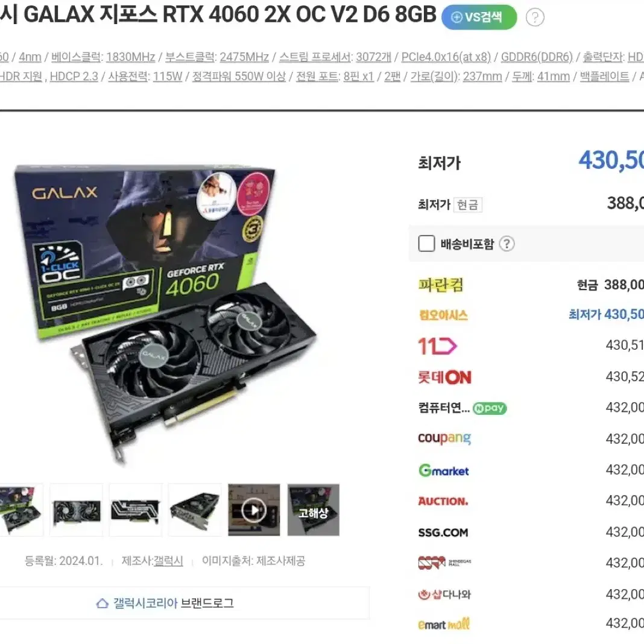Open the emart mall seller logo
The width and height of the screenshot is (644, 644).
[444, 625]
